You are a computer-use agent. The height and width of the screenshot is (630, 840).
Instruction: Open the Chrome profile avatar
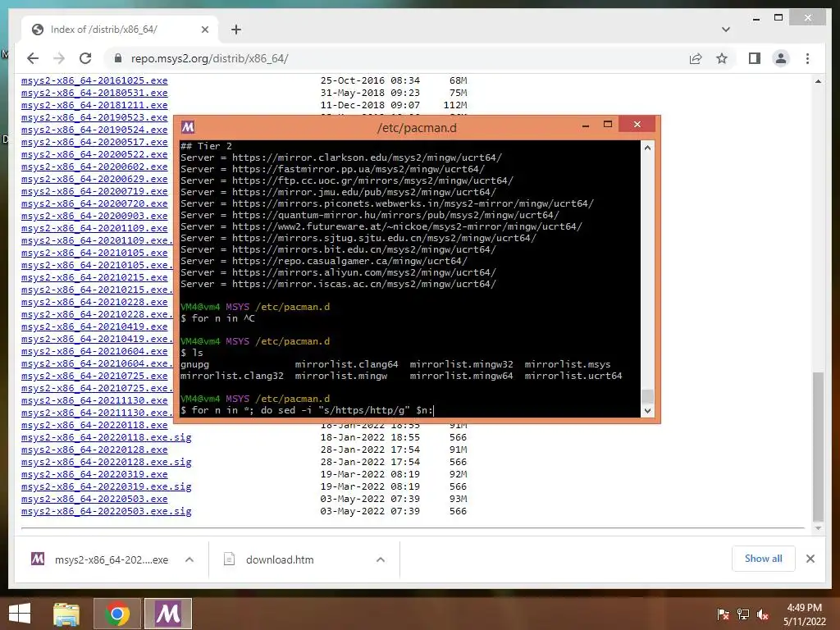tap(781, 58)
